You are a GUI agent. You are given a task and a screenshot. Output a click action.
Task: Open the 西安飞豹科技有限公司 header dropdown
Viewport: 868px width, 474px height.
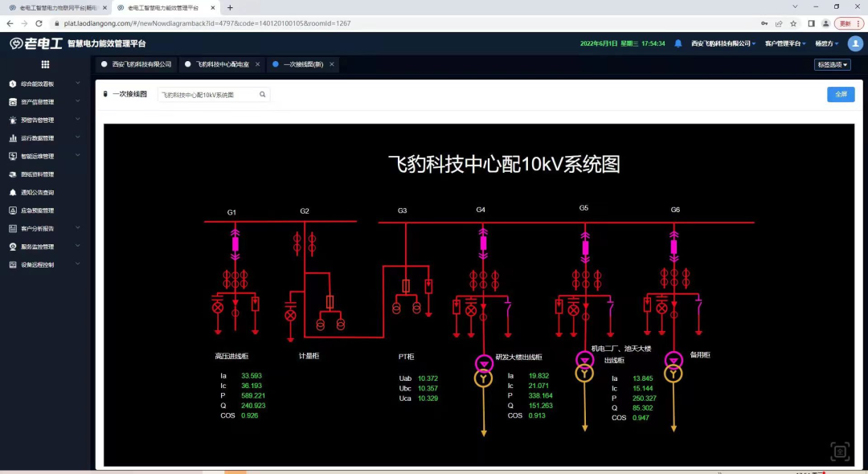(723, 43)
